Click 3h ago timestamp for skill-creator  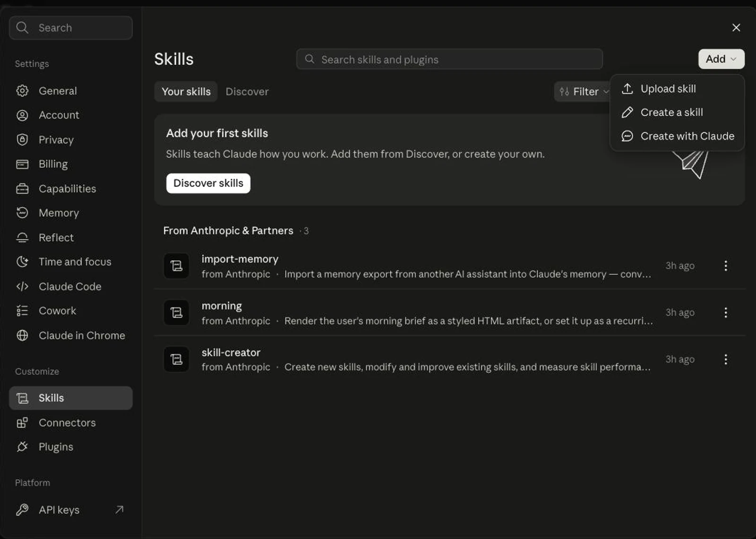click(x=680, y=359)
